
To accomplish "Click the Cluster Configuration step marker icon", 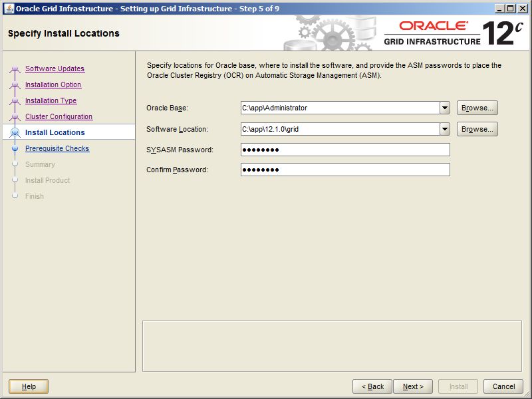I will 15,117.
